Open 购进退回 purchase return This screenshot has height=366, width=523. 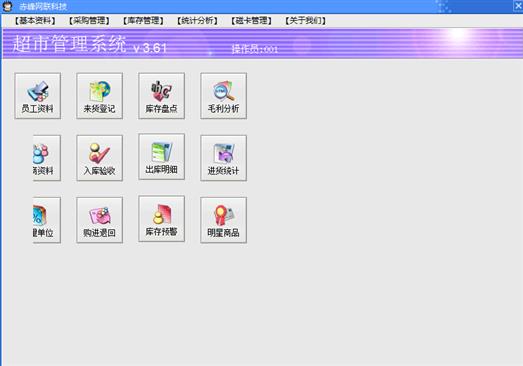tap(99, 220)
